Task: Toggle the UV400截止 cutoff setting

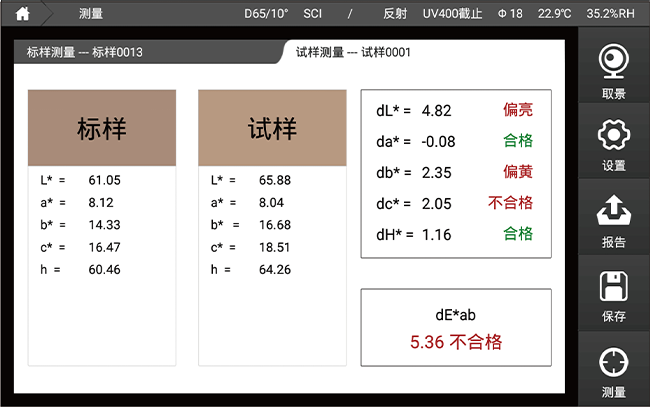Action: click(x=452, y=14)
